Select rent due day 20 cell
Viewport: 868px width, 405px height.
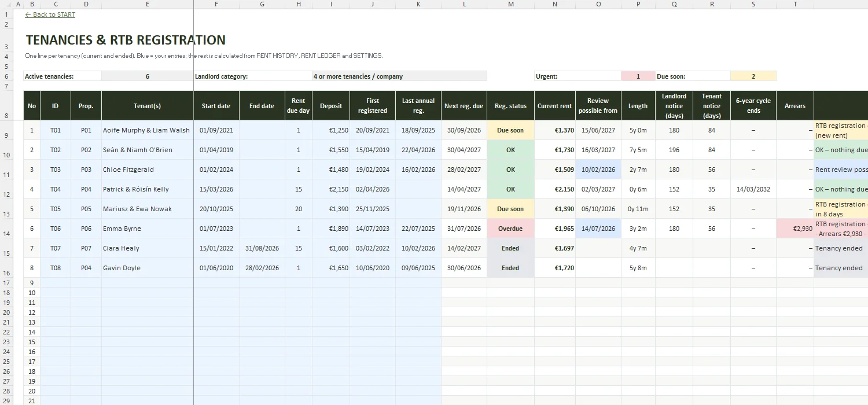click(299, 209)
